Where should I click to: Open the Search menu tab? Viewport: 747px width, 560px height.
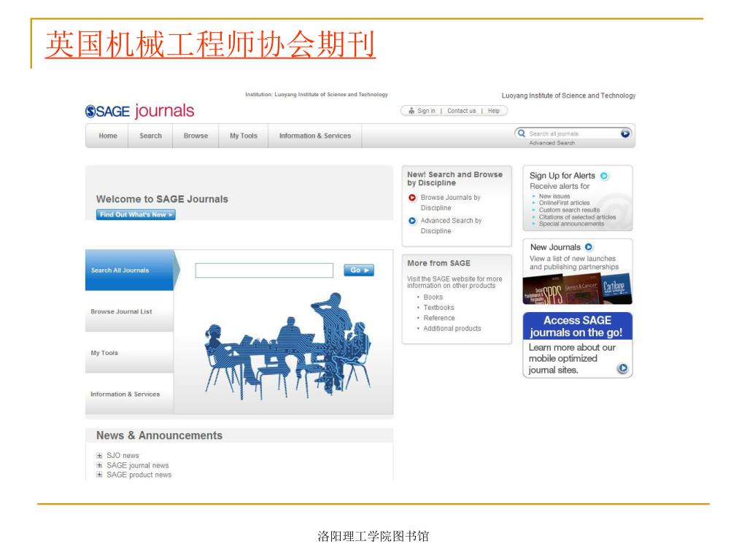coord(150,136)
